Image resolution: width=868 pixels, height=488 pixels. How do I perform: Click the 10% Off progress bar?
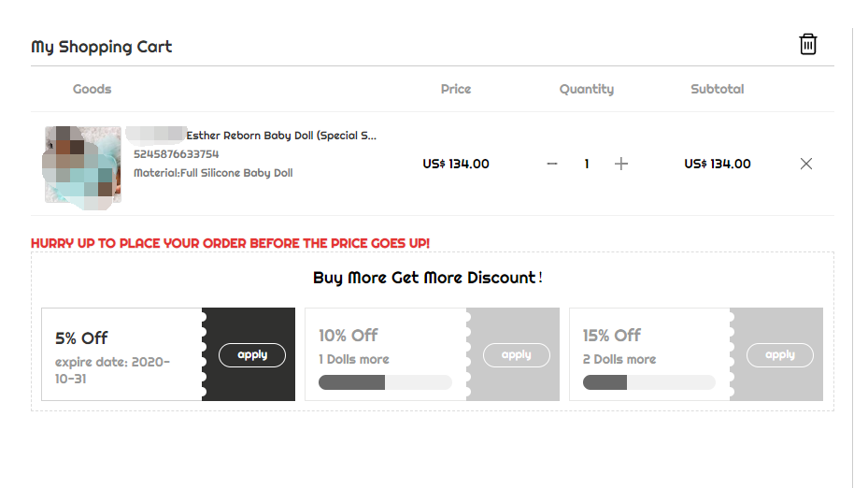click(x=385, y=382)
